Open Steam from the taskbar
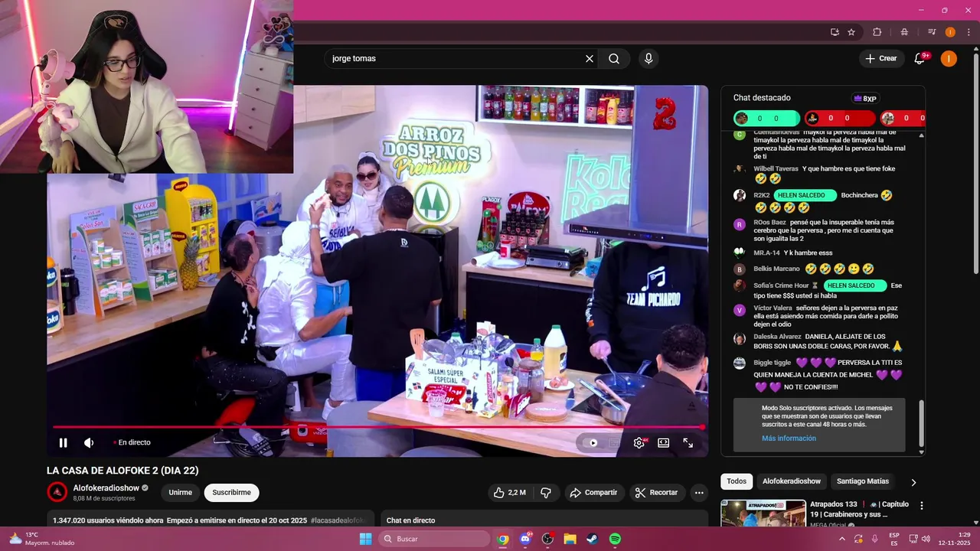Image resolution: width=980 pixels, height=551 pixels. point(592,539)
